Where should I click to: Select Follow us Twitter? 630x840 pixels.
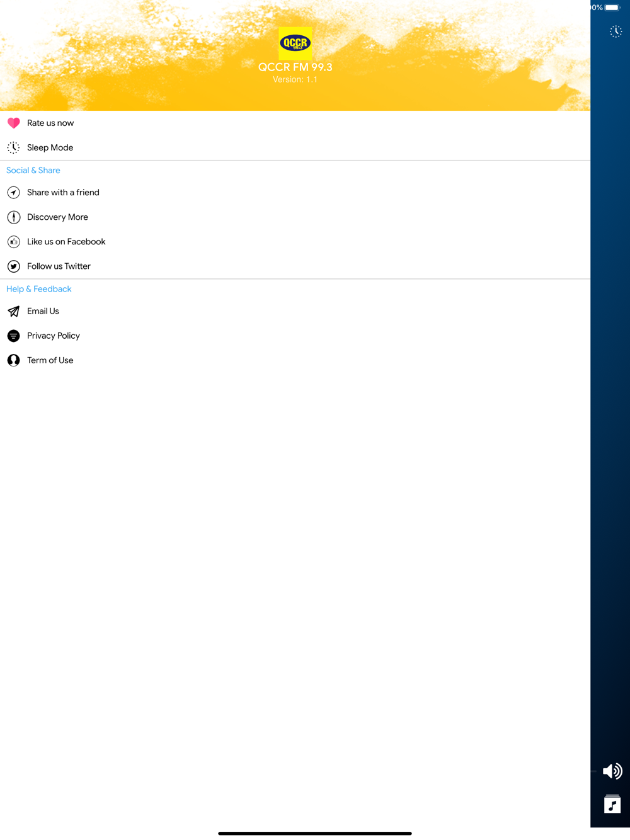(x=295, y=266)
